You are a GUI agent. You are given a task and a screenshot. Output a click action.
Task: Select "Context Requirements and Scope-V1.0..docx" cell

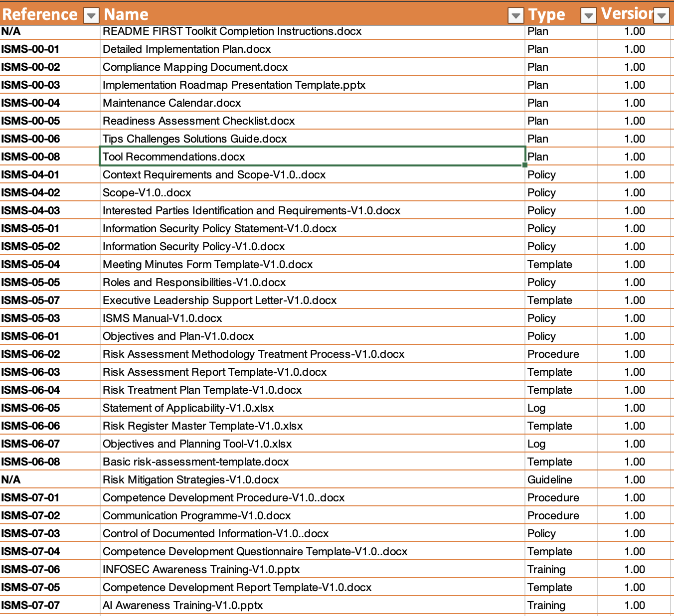point(313,174)
